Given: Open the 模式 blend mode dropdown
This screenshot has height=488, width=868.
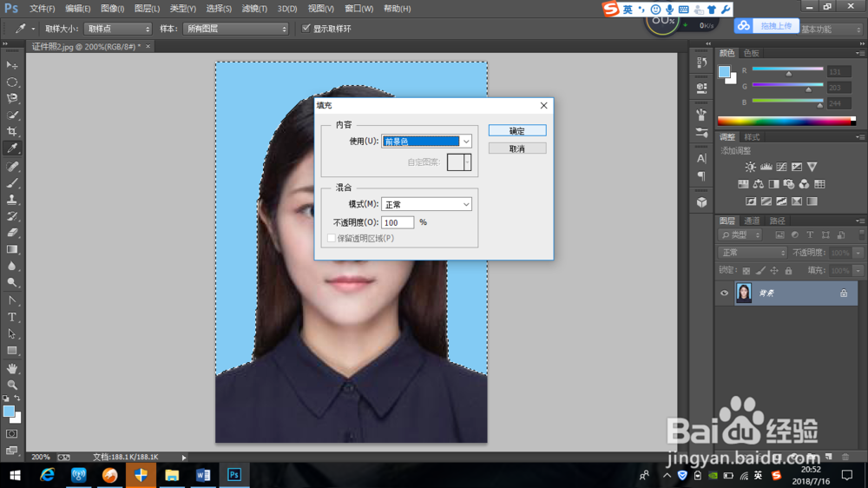Looking at the screenshot, I should (426, 204).
